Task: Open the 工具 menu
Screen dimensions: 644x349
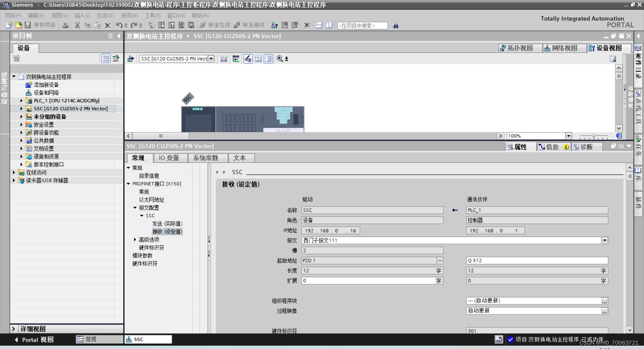Action: coord(153,15)
